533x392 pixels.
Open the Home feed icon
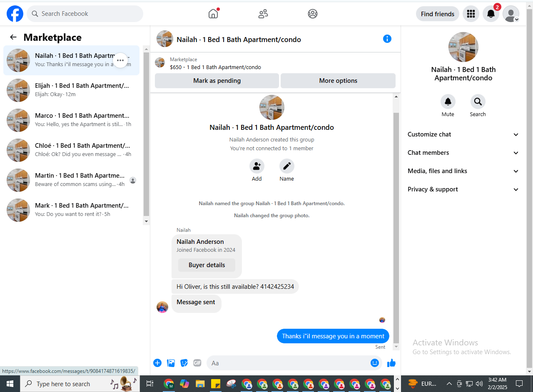pyautogui.click(x=213, y=14)
